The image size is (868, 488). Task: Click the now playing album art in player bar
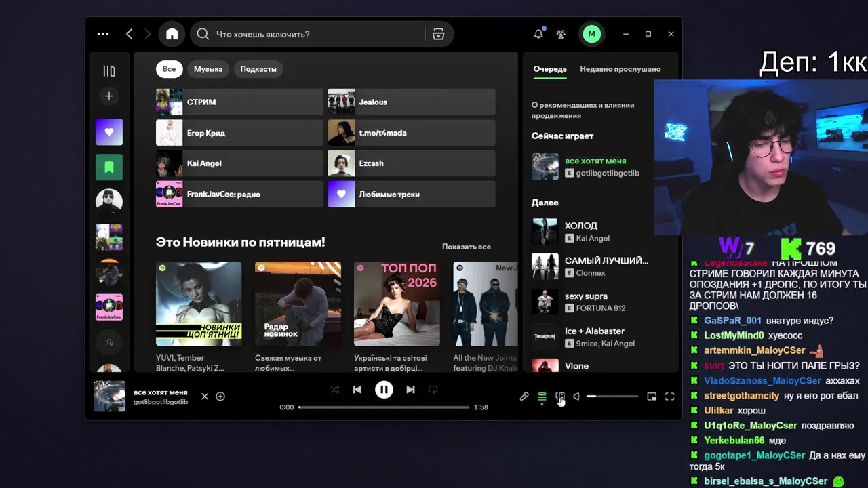pos(109,396)
